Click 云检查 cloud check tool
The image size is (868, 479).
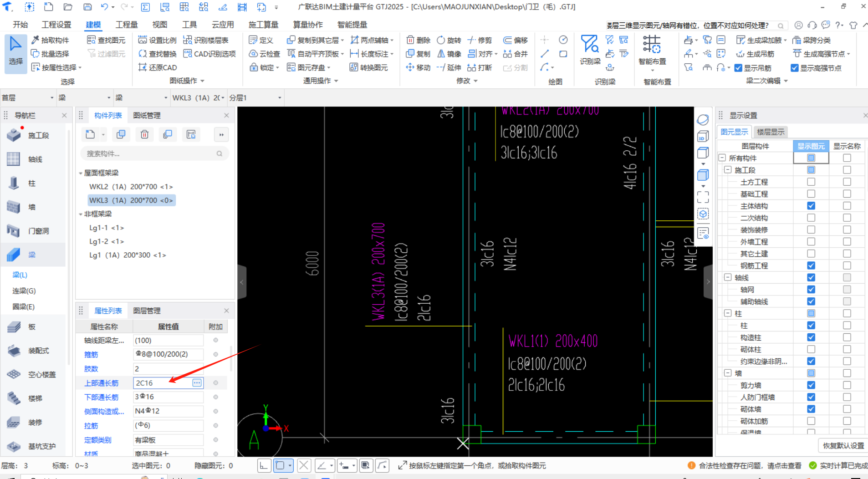265,54
